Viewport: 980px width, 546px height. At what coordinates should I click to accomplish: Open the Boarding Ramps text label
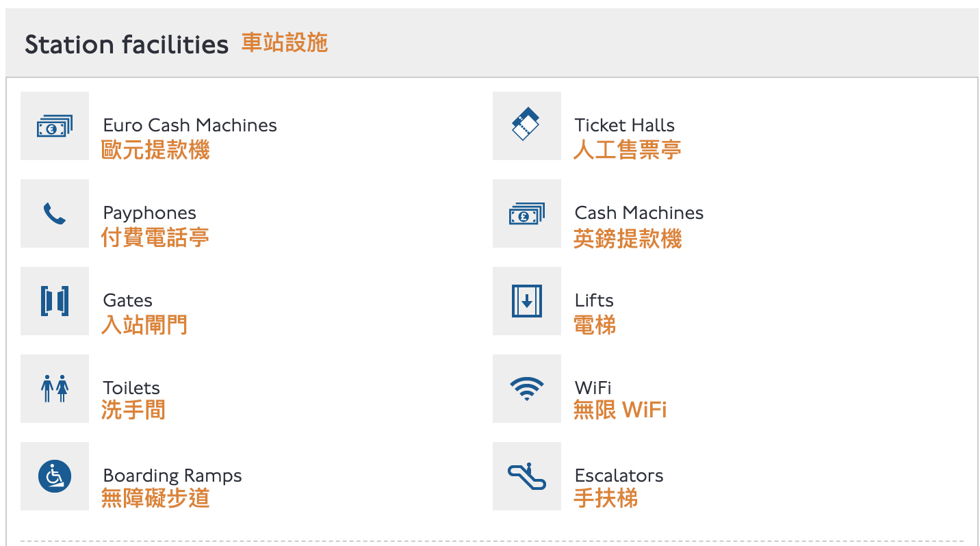[172, 476]
